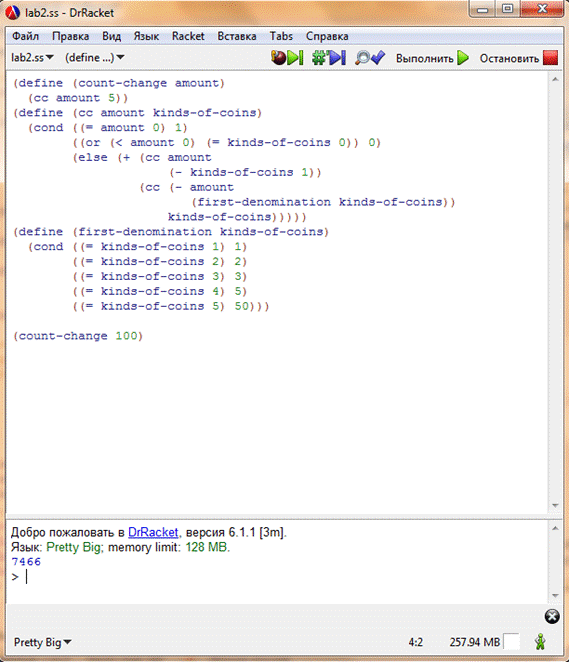Click the text (count-change 100)
The height and width of the screenshot is (662, 569).
coord(78,336)
